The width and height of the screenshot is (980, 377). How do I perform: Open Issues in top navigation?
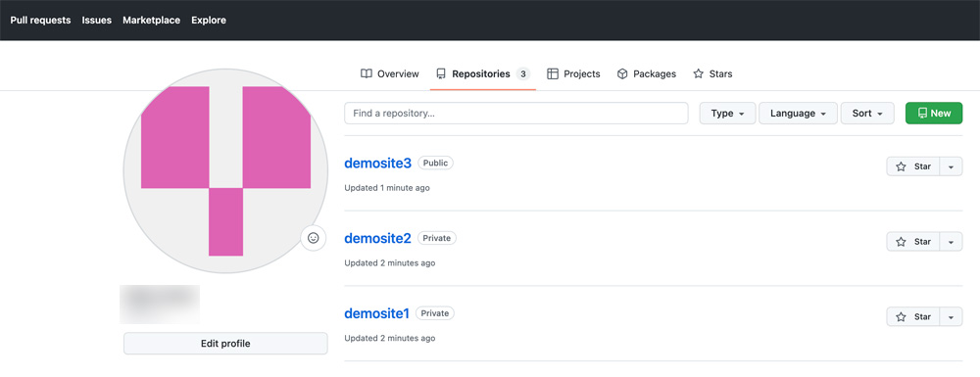pyautogui.click(x=97, y=20)
